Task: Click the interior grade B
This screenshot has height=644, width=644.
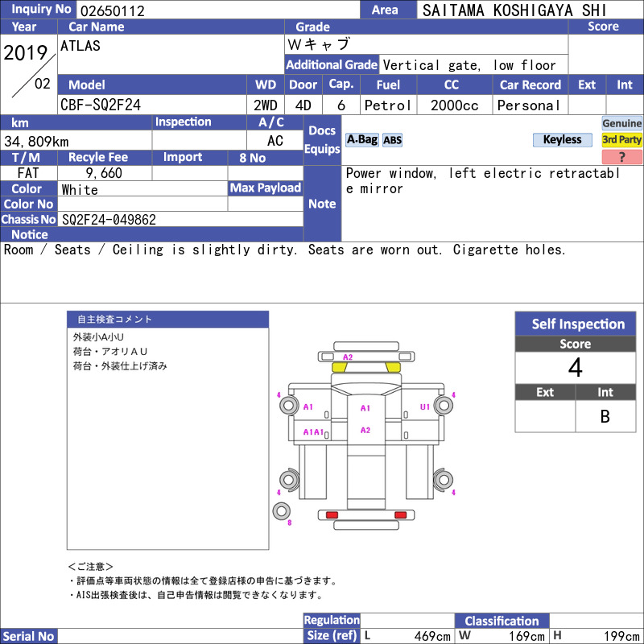Action: point(605,416)
